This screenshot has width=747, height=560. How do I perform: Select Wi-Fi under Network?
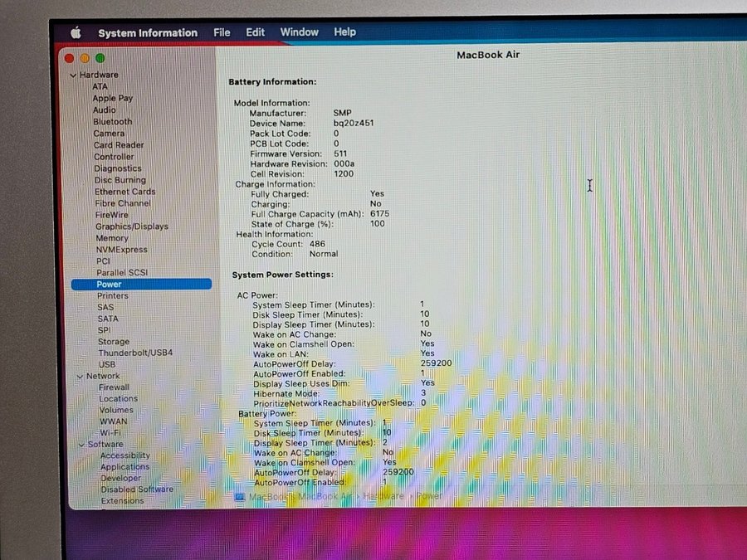coord(110,433)
